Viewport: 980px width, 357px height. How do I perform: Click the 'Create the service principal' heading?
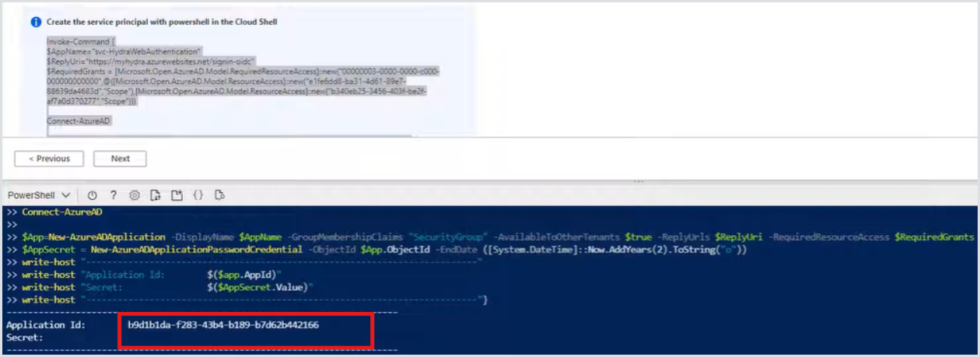tap(162, 23)
